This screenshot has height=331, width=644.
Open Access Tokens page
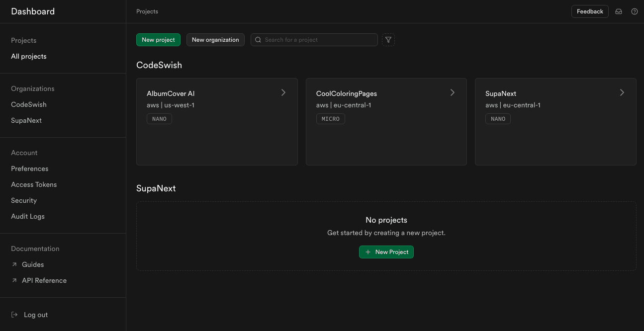pyautogui.click(x=34, y=184)
